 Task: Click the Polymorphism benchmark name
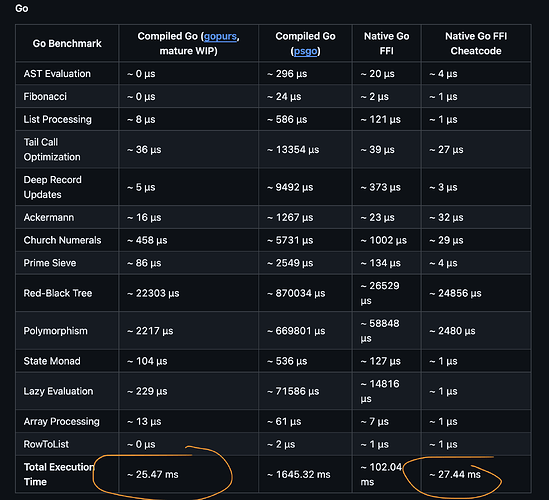click(55, 331)
